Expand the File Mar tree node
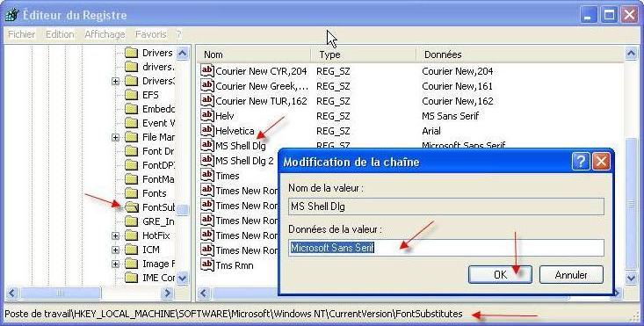This screenshot has width=644, height=326. (115, 138)
